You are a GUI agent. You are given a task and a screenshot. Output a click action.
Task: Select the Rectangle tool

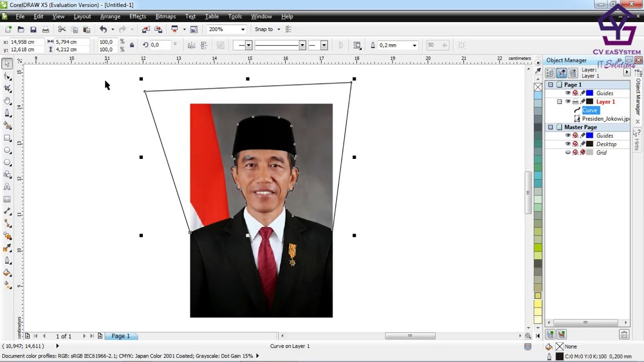click(7, 138)
